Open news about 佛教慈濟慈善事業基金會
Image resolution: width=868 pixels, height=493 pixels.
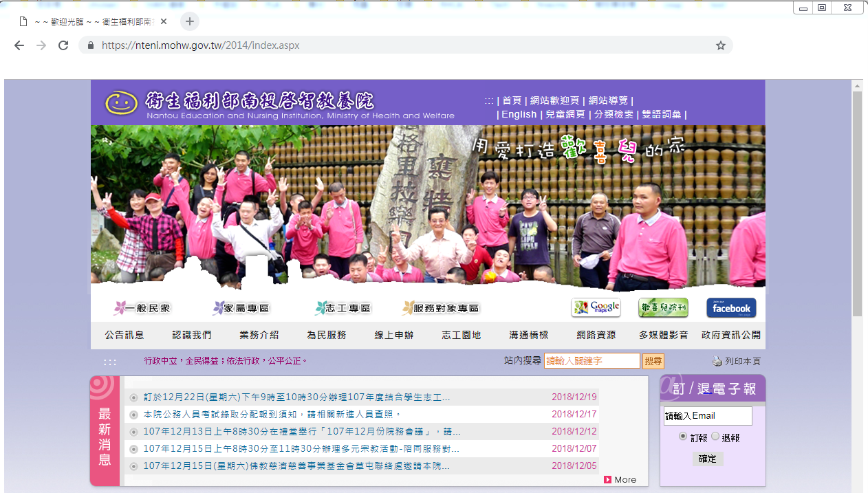pyautogui.click(x=296, y=466)
